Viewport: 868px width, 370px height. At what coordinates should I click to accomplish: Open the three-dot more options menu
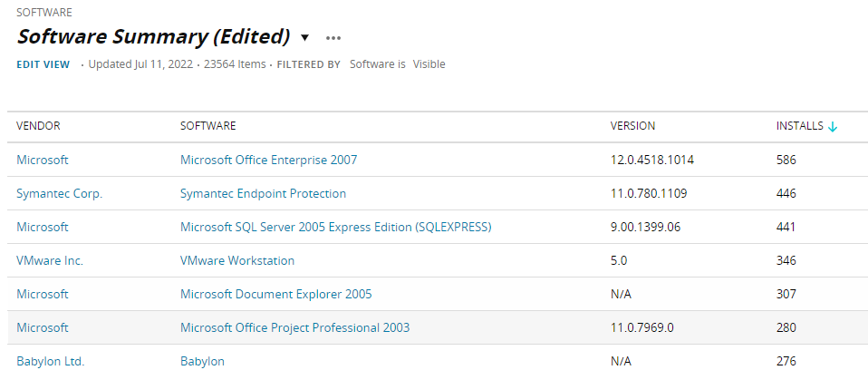[333, 38]
